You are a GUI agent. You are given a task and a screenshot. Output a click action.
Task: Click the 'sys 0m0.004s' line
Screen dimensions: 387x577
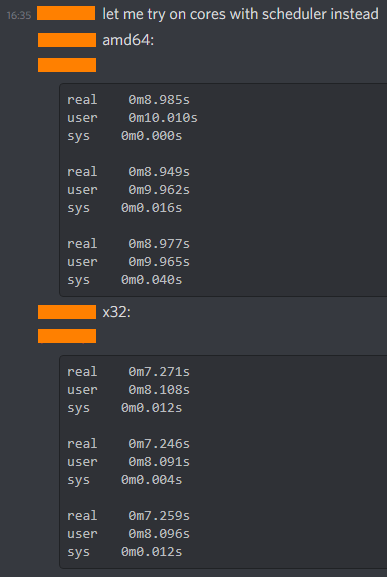(x=124, y=480)
